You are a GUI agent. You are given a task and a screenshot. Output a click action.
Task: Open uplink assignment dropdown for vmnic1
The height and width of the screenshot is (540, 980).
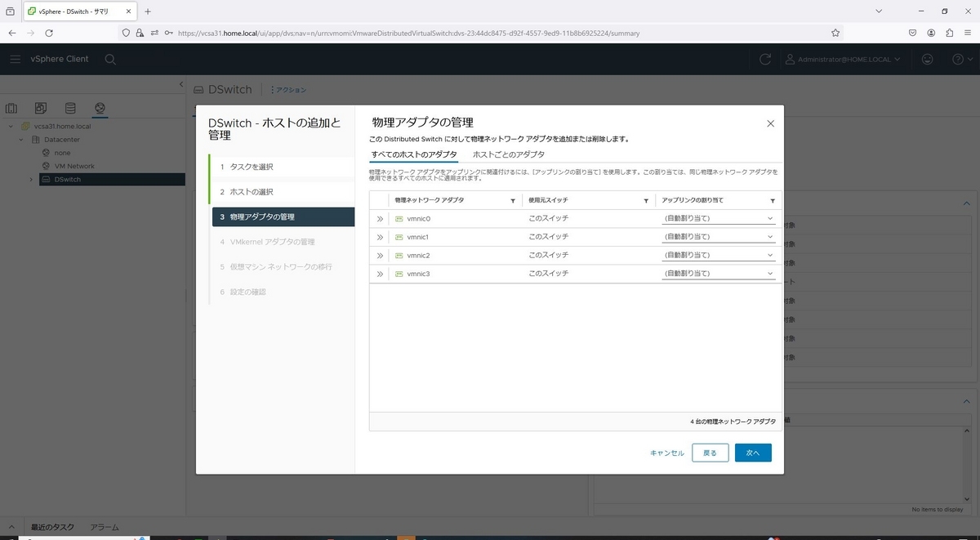coord(719,237)
